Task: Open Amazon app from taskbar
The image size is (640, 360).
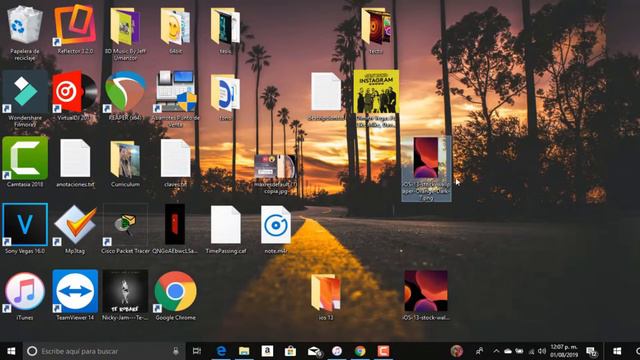Action: click(267, 351)
